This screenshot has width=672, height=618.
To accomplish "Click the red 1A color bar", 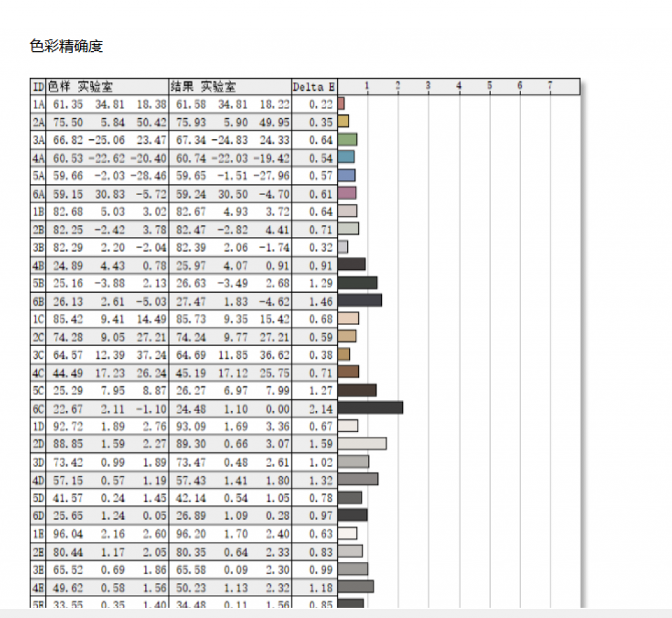I will point(341,104).
